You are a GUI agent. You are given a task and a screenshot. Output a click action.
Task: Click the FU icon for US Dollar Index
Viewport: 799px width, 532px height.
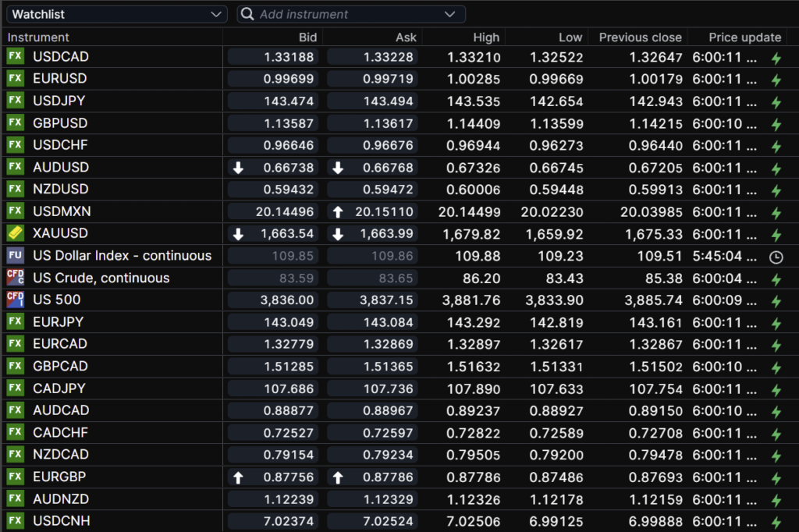click(x=15, y=256)
